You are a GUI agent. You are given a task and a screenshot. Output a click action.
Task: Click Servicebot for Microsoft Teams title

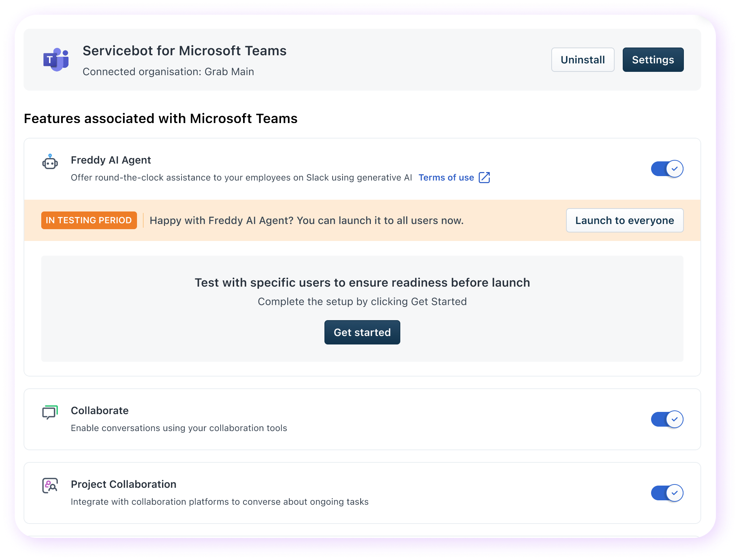184,51
